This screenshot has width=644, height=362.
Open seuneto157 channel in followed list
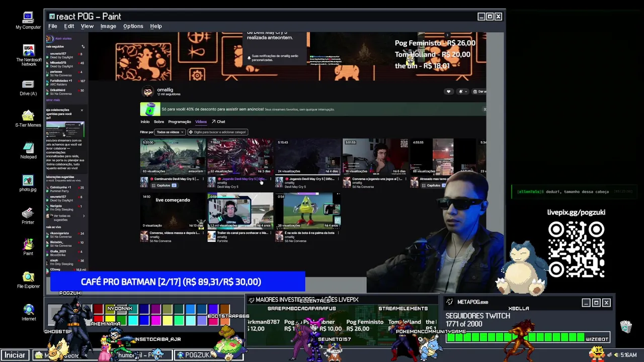coord(65,55)
